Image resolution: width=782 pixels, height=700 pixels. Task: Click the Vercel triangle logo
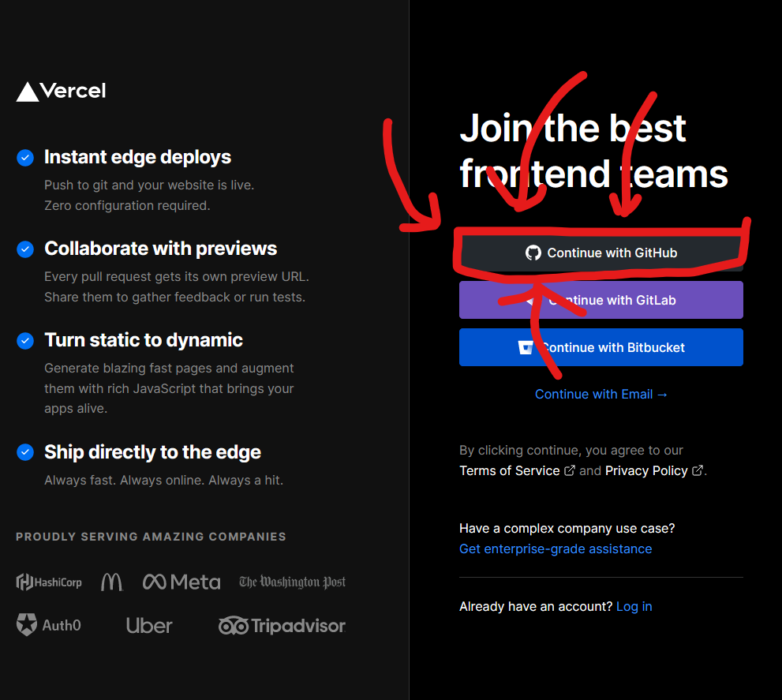[28, 92]
